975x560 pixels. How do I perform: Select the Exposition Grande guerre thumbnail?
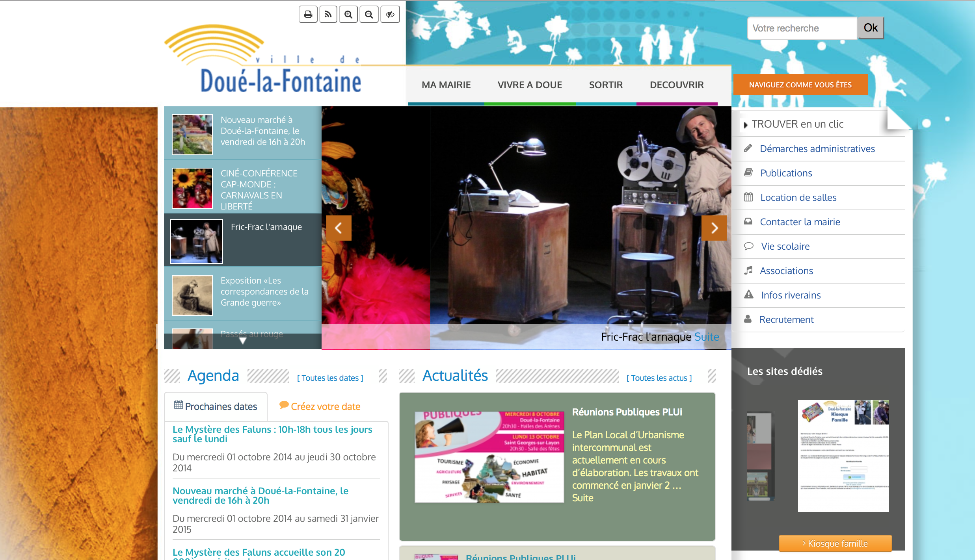[x=192, y=295]
